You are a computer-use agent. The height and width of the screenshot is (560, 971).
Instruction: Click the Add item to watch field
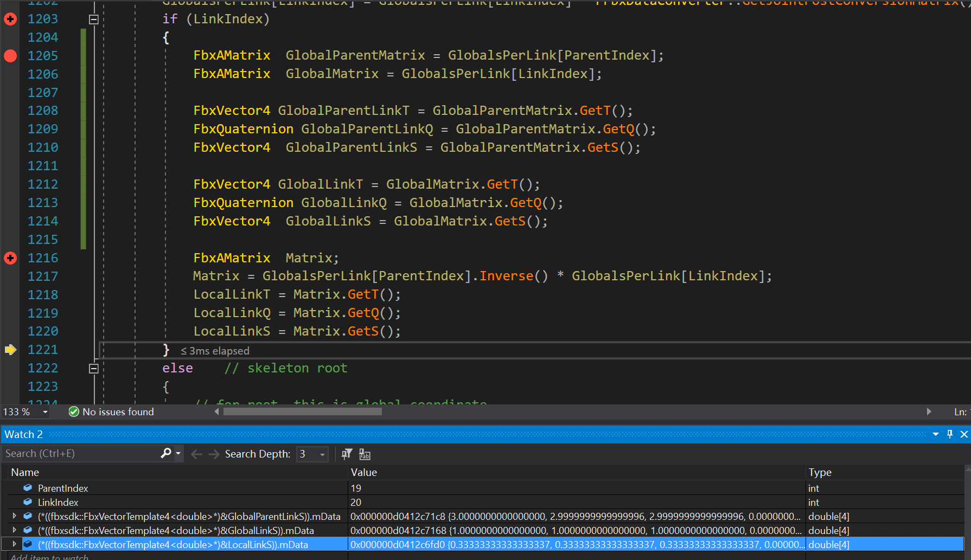pos(49,557)
